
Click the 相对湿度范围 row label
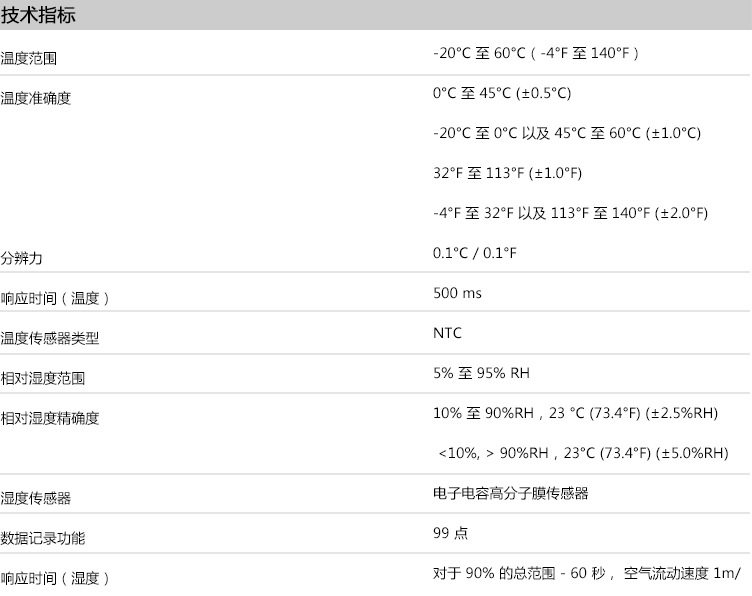pos(43,378)
